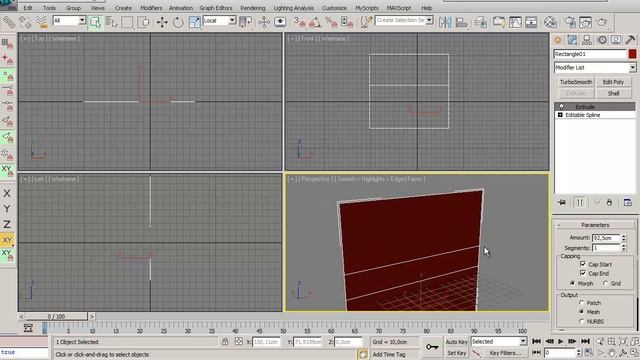Click the Auto Key button
640x360 pixels.
point(456,342)
